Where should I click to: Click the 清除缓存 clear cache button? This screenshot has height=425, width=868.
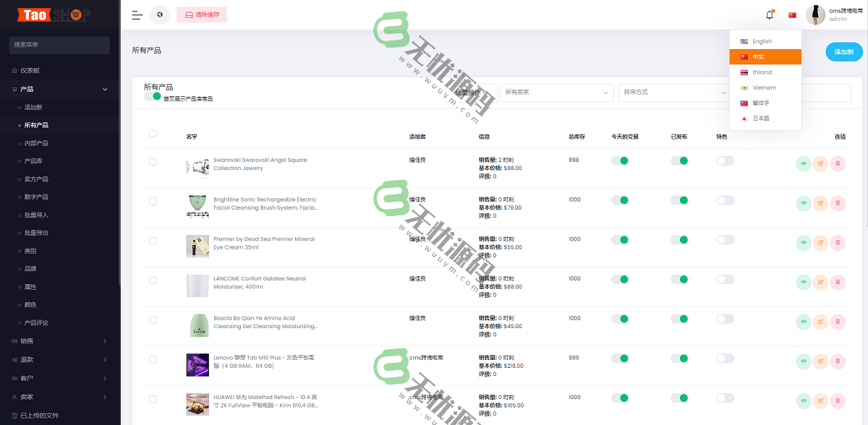click(202, 14)
